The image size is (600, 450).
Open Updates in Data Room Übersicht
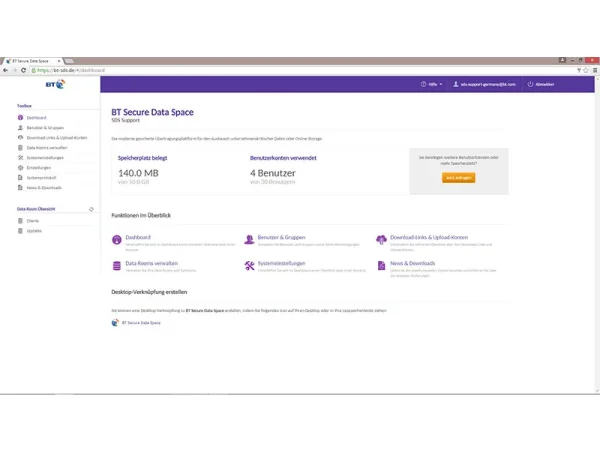(34, 230)
